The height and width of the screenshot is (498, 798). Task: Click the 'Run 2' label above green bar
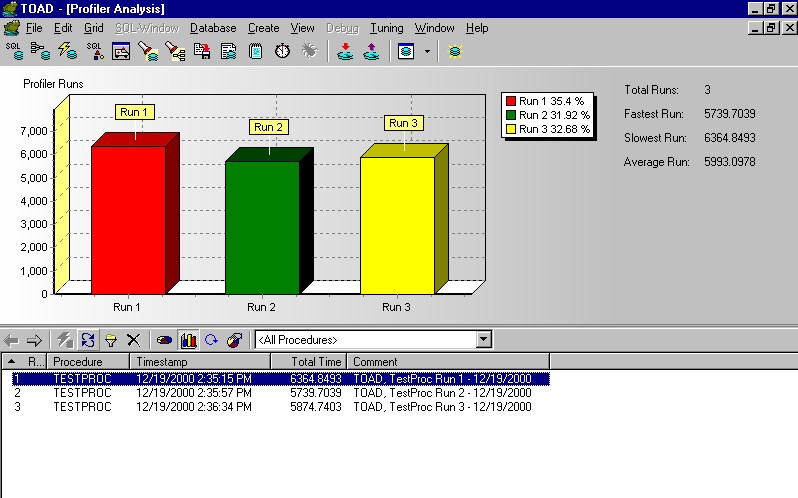pos(268,127)
